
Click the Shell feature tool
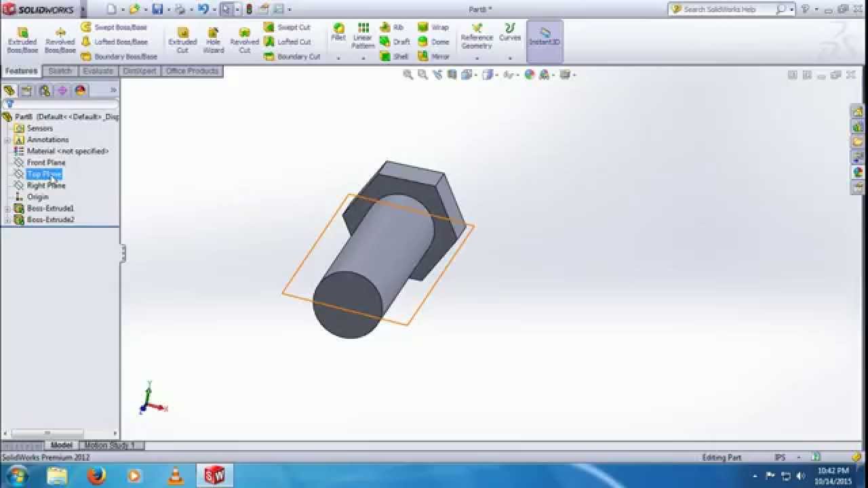[x=395, y=57]
